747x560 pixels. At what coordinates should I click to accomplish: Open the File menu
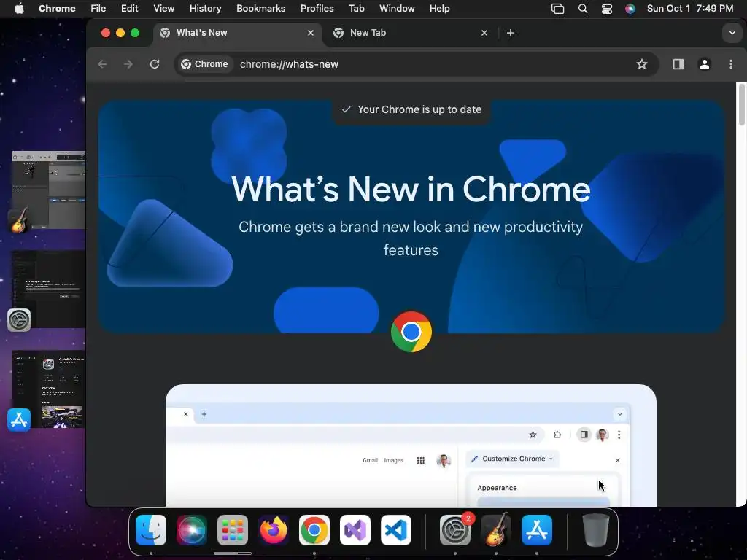pyautogui.click(x=98, y=9)
